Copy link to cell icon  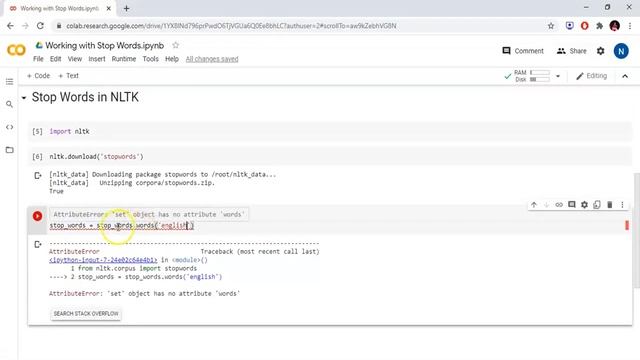coord(559,204)
